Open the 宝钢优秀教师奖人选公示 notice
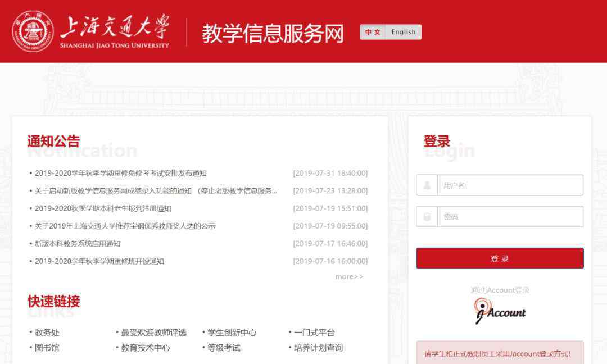Viewport: 607px width, 364px height. tap(125, 226)
